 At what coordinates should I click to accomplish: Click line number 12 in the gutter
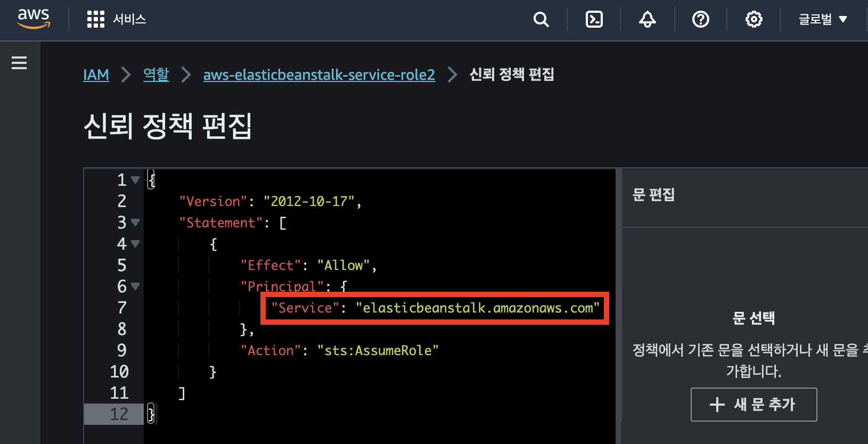[119, 414]
